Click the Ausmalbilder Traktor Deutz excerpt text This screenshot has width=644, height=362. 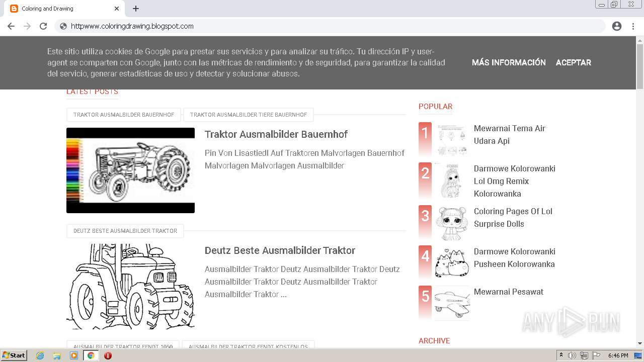point(302,282)
